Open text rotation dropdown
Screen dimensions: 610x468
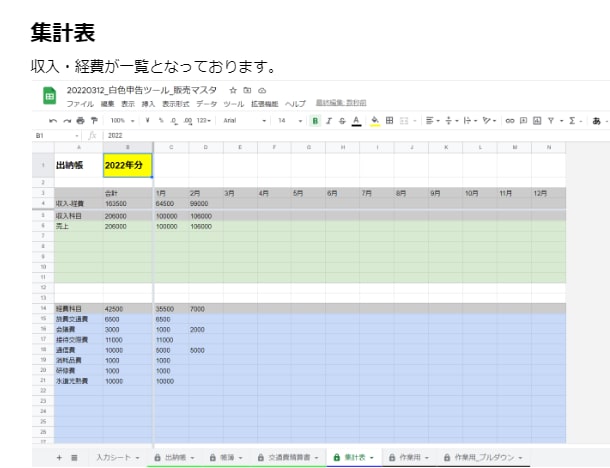489,121
